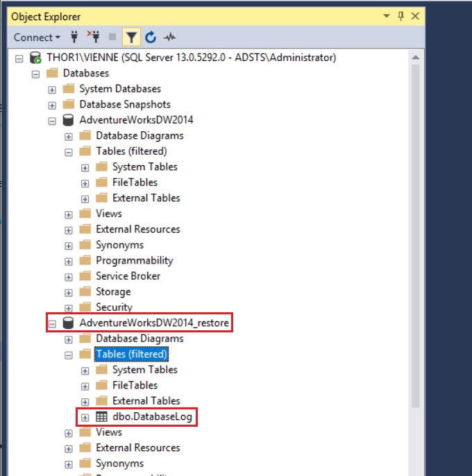This screenshot has height=476, width=472.
Task: Expand System Tables under restore database
Action: point(85,371)
